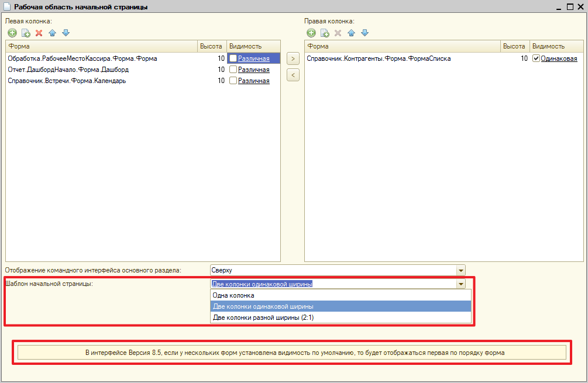
Task: Minimize the Рабочая область window
Action: click(x=559, y=7)
